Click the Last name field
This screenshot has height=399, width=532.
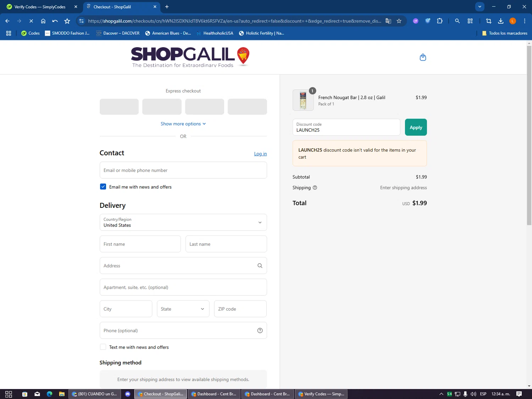pos(226,244)
